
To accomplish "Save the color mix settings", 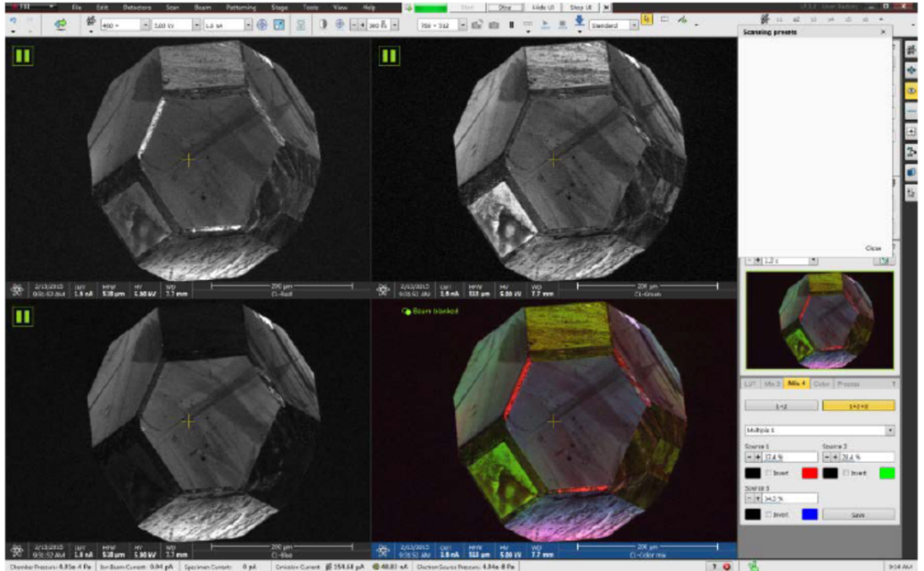I will (858, 515).
